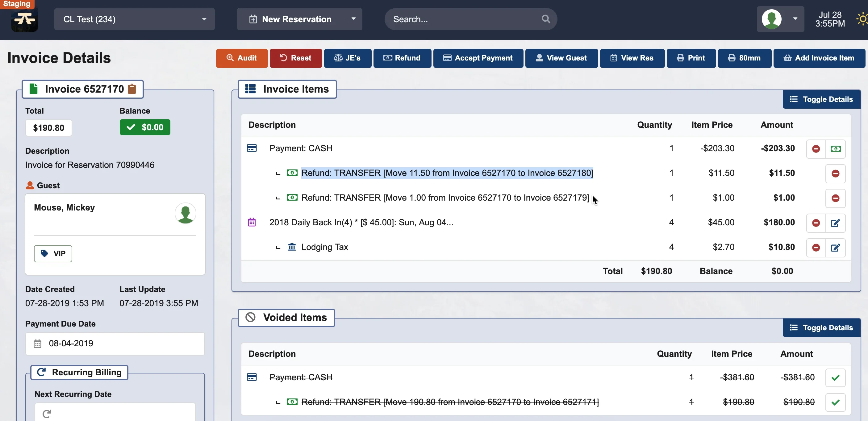This screenshot has width=868, height=421.
Task: Toggle details in Invoice Items panel
Action: (x=821, y=99)
